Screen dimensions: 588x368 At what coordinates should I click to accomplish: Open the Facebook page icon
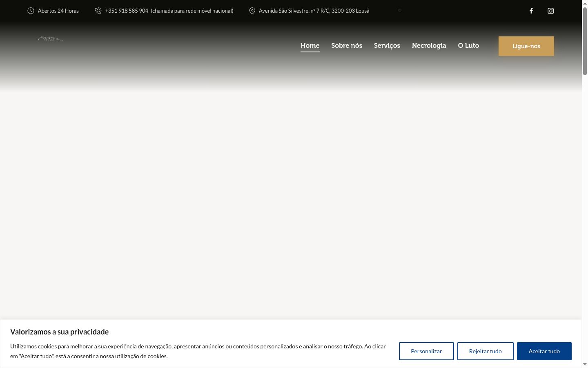(x=531, y=11)
